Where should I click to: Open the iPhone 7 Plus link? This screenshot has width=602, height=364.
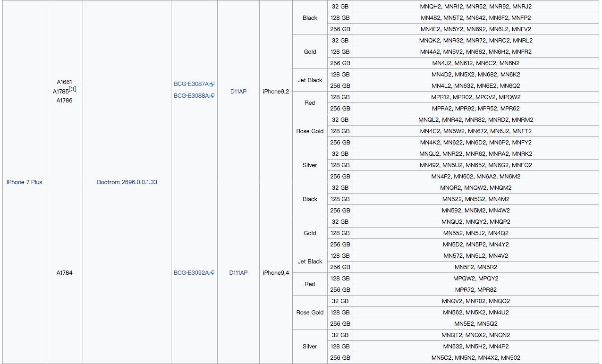[25, 182]
